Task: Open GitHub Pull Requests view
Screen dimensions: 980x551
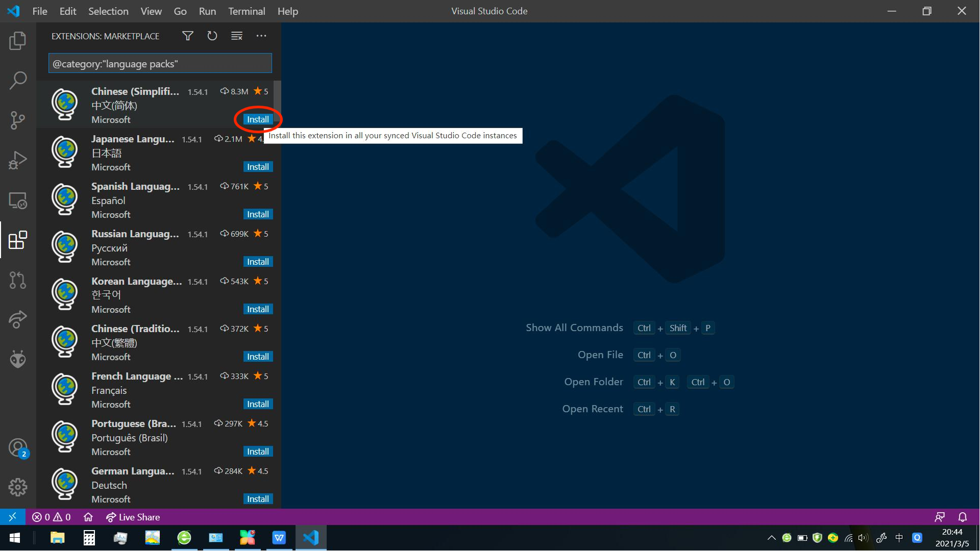Action: click(18, 280)
